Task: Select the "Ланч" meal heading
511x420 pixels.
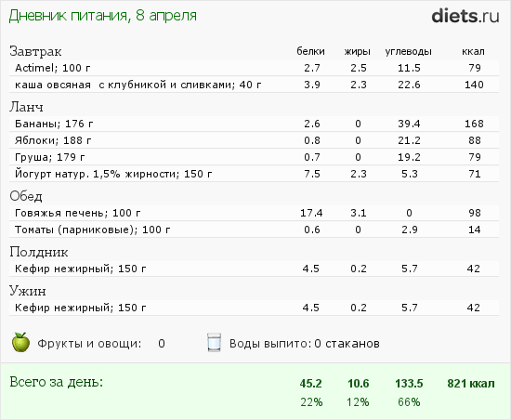Action: click(x=26, y=107)
